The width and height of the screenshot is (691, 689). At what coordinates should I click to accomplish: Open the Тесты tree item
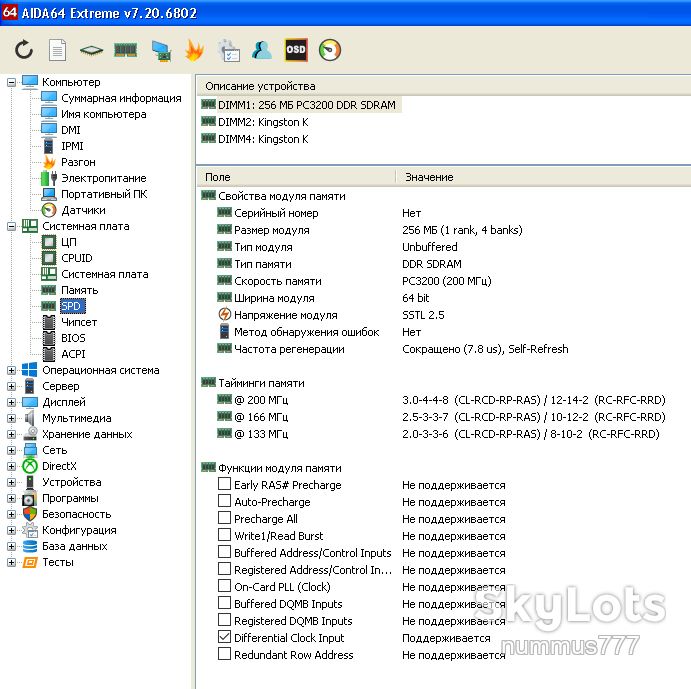tap(58, 562)
